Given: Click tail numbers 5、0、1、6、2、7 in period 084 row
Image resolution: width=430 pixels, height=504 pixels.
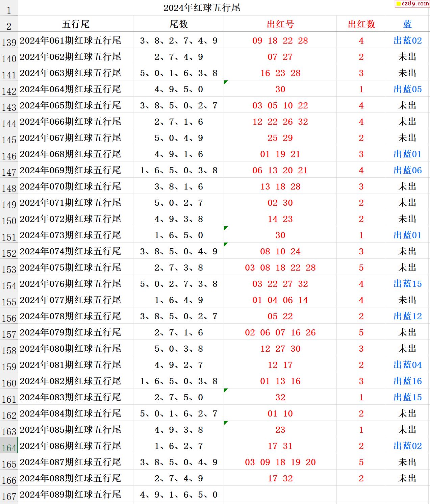Looking at the screenshot, I should pyautogui.click(x=178, y=413).
